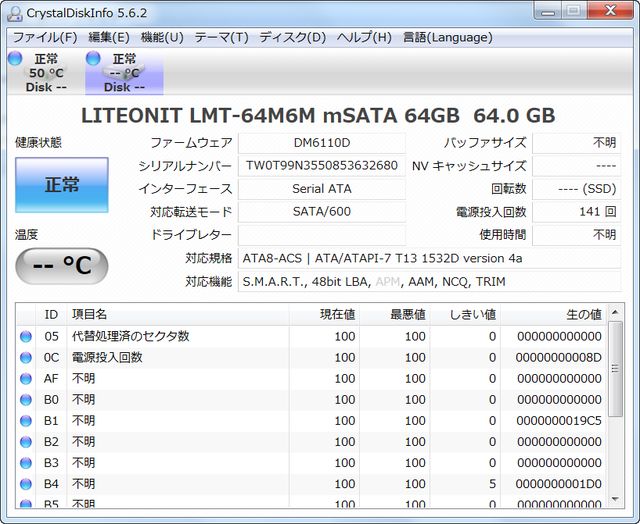Select the second disk tab showing -- °C
Viewport: 640px width, 524px height.
coord(124,73)
